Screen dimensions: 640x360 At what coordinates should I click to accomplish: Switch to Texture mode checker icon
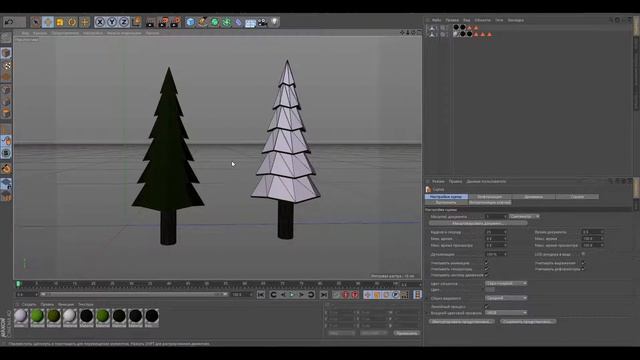tap(6, 65)
